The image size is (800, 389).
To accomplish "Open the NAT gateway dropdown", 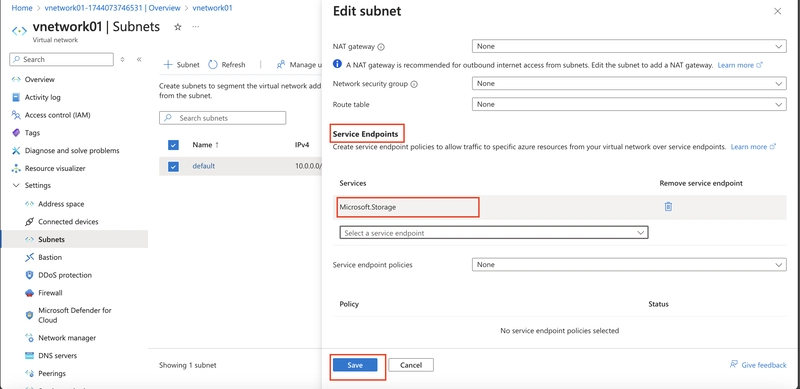I will click(x=629, y=46).
